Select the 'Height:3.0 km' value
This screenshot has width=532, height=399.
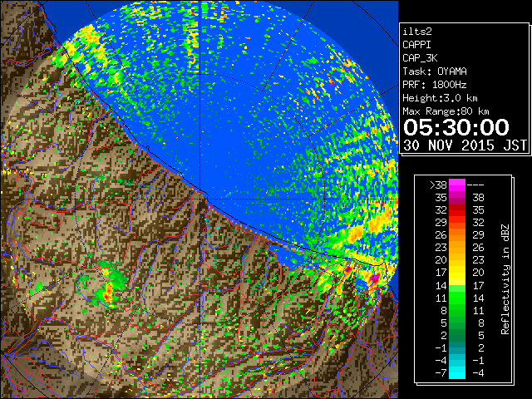440,98
